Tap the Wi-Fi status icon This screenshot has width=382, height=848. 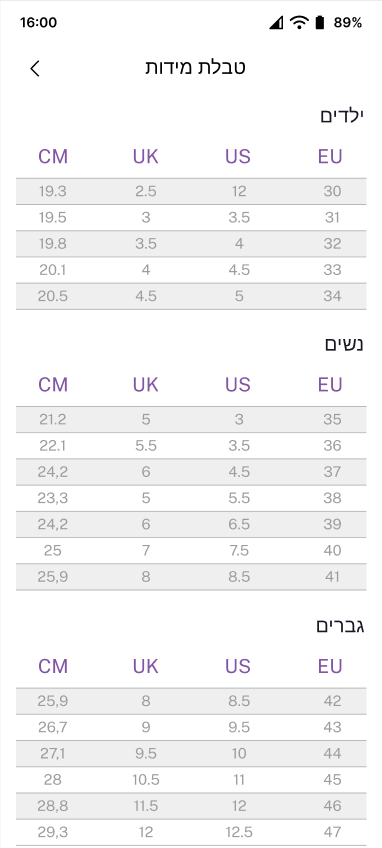[x=298, y=22]
